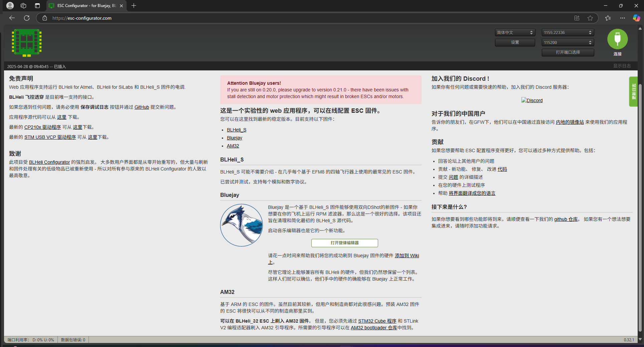Image resolution: width=644 pixels, height=347 pixels.
Task: Click the ESC Configurator chip logo
Action: pos(27,43)
